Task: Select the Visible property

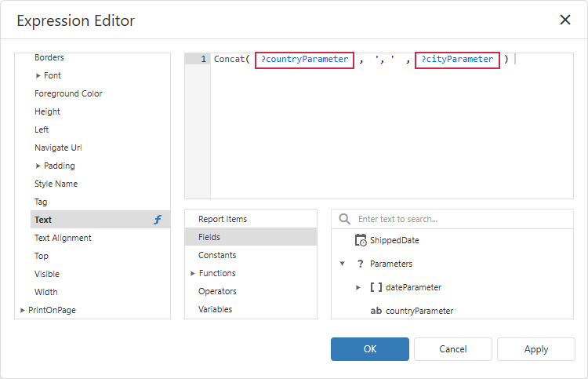Action: tap(47, 274)
